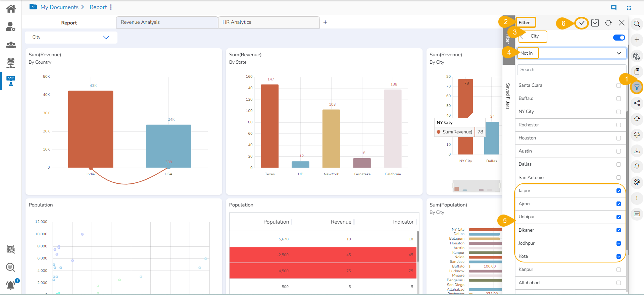644x295 pixels.
Task: Switch to the HR Analytics tab
Action: (268, 22)
